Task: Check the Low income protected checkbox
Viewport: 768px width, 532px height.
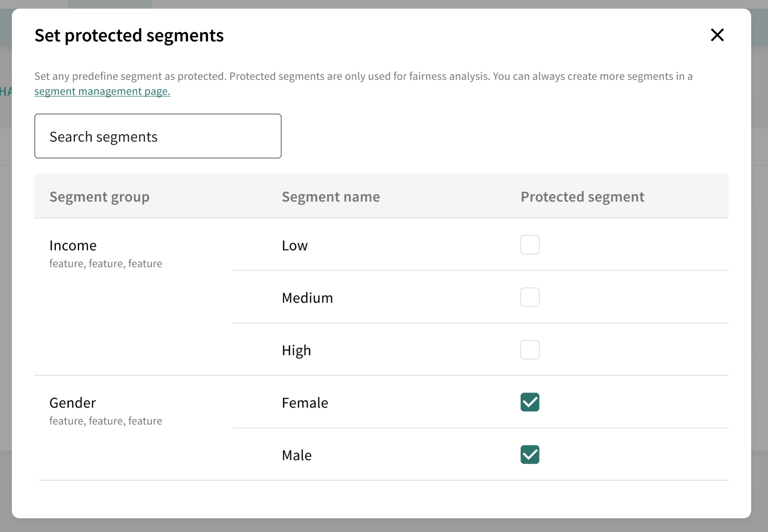Action: click(529, 245)
